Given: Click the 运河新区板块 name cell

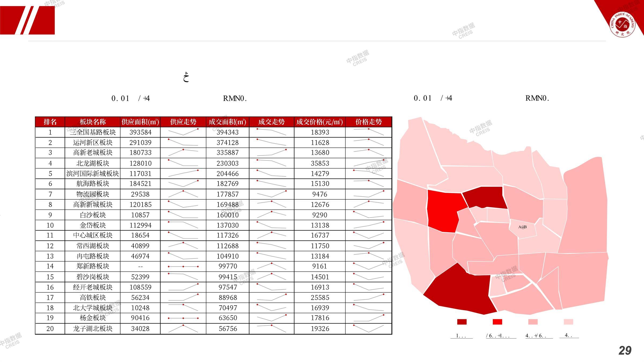Looking at the screenshot, I should tap(93, 142).
